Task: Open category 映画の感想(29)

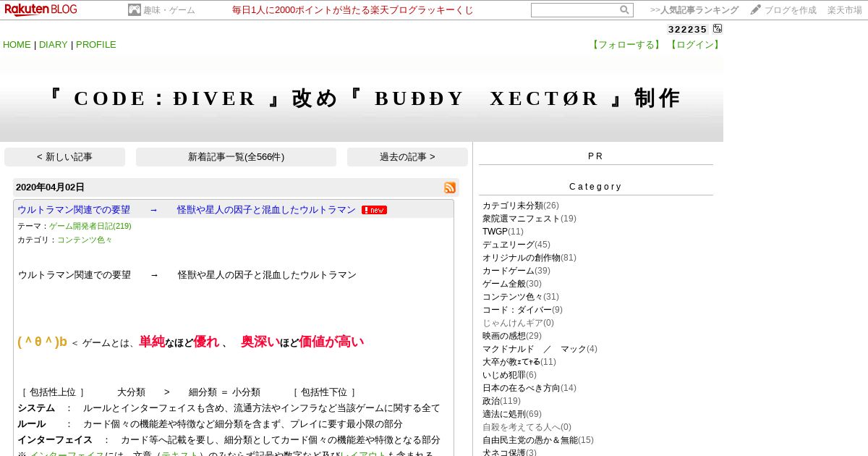Action: coord(512,336)
